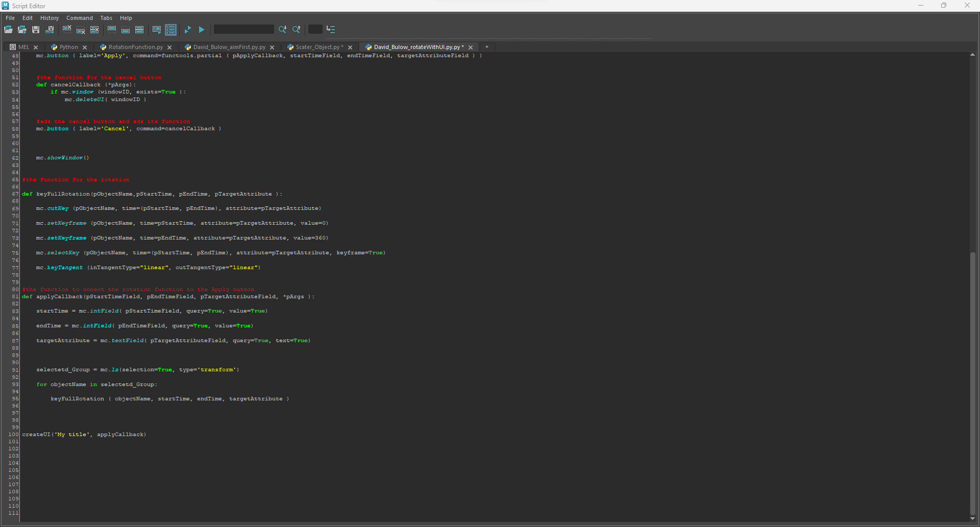Viewport: 980px width, 527px height.
Task: Open the History menu
Action: (x=50, y=18)
